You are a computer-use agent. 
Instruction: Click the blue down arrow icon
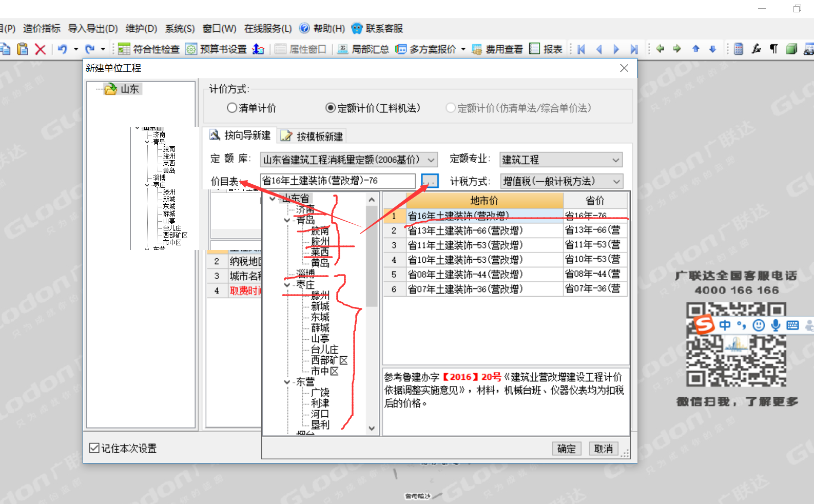(x=712, y=49)
